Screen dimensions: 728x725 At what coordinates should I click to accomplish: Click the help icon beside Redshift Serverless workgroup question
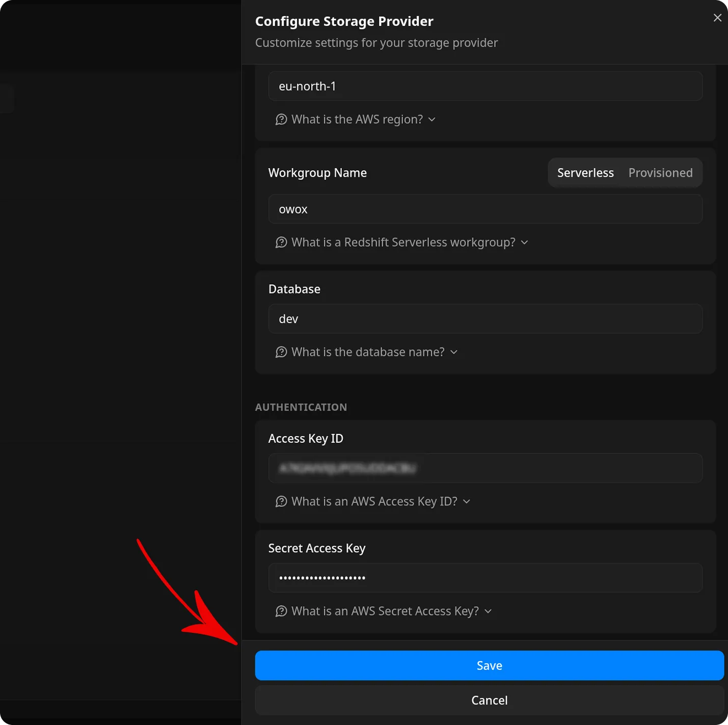(282, 243)
